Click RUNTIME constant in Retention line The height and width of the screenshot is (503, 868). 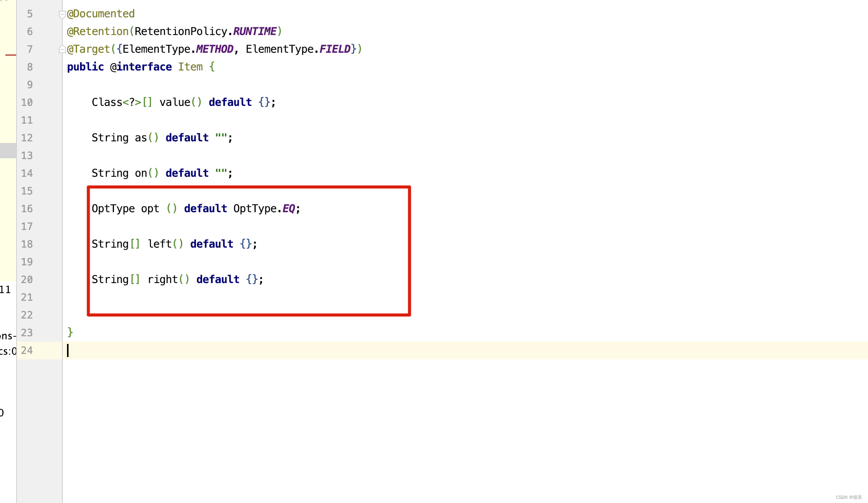point(255,32)
